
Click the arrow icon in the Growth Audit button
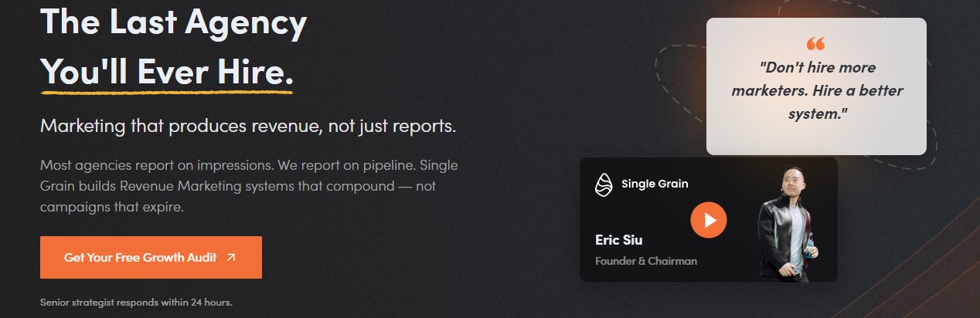[230, 258]
